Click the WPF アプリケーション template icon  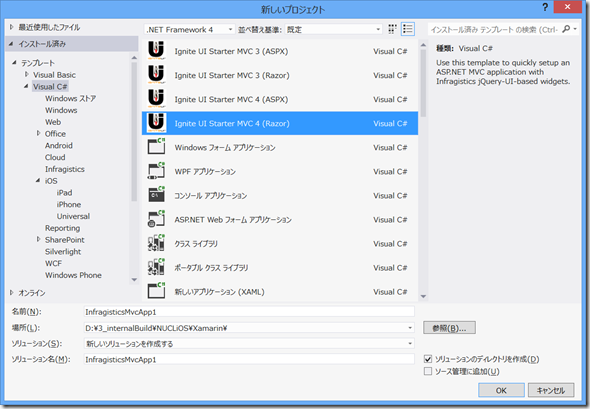(x=156, y=170)
